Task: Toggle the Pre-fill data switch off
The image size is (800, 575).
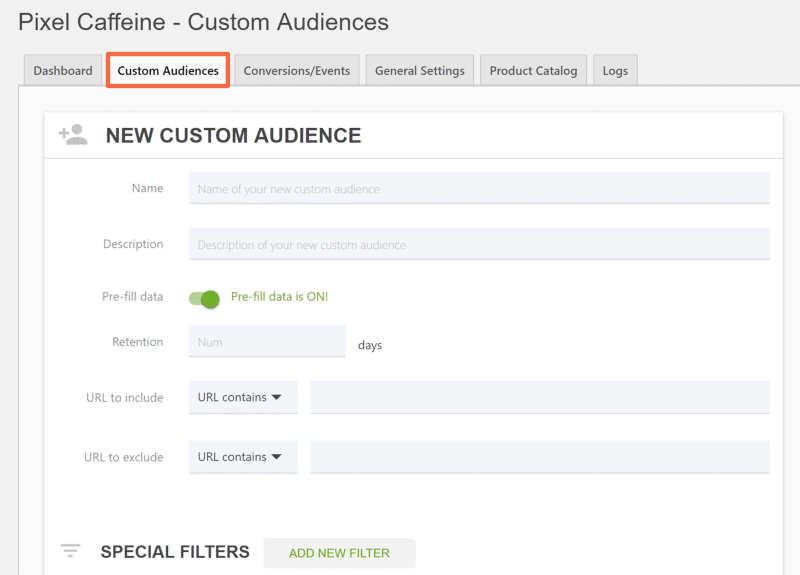Action: pos(204,298)
